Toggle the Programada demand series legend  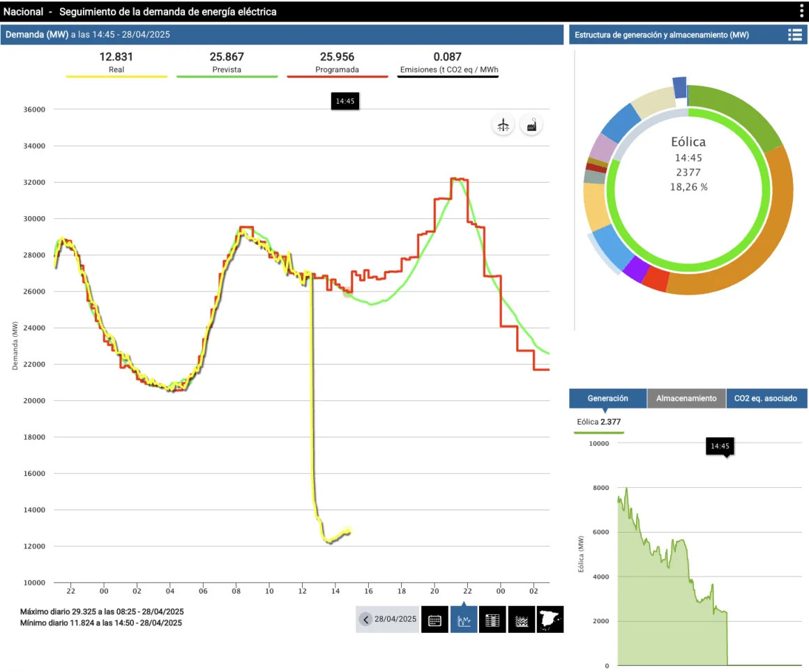(x=337, y=63)
